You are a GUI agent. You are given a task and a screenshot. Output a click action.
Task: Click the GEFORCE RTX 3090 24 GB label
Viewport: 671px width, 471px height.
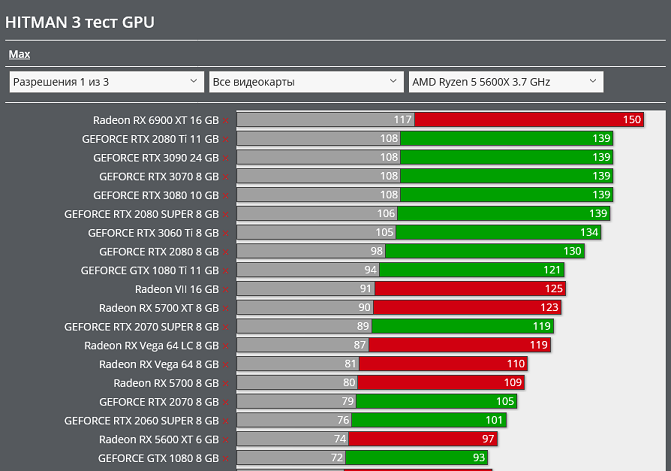point(156,158)
